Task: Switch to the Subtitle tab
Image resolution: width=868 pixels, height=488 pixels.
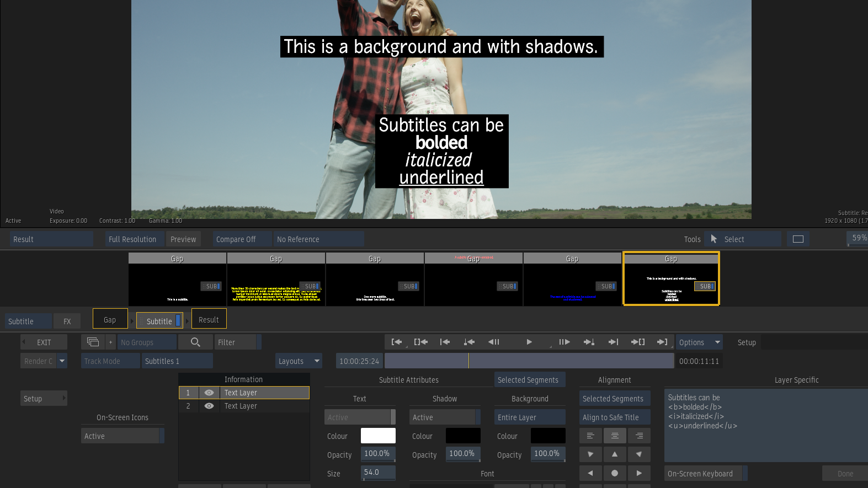Action: pyautogui.click(x=29, y=321)
